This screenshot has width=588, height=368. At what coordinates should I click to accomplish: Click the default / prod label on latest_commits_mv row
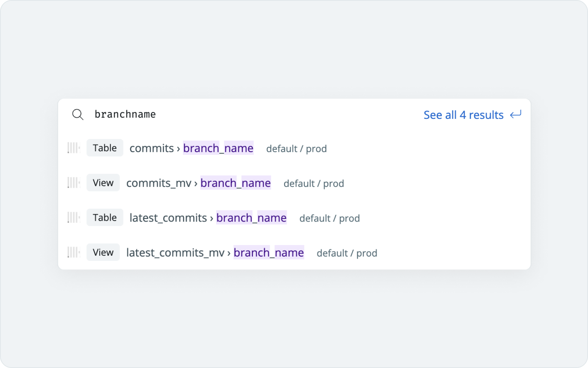[x=347, y=253]
